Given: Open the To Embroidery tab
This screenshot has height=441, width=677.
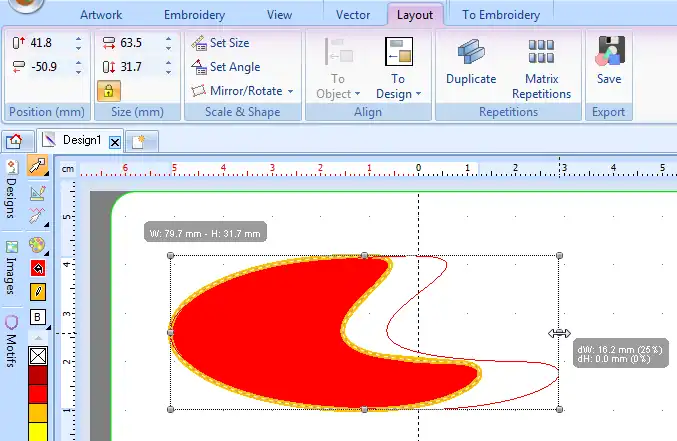Looking at the screenshot, I should click(501, 15).
